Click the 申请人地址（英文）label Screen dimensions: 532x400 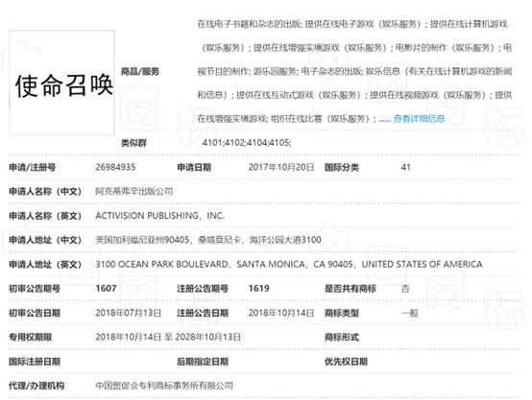45,264
